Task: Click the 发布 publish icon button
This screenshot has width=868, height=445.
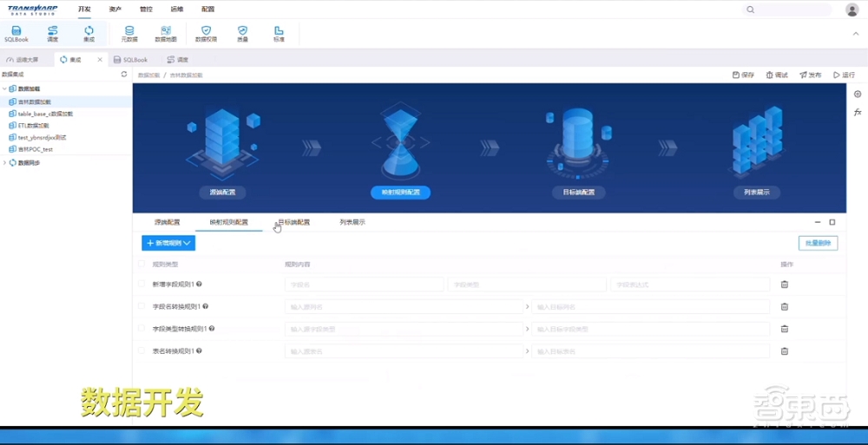Action: (x=811, y=75)
